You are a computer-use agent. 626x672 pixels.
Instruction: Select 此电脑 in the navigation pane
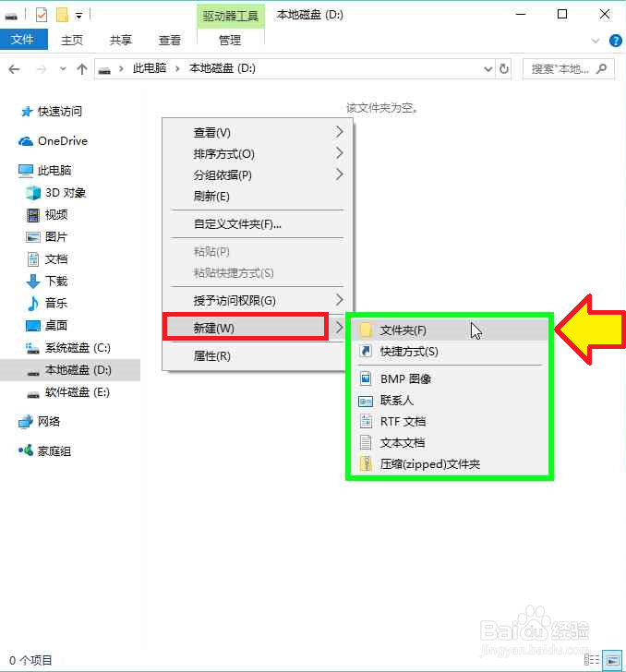pyautogui.click(x=54, y=171)
